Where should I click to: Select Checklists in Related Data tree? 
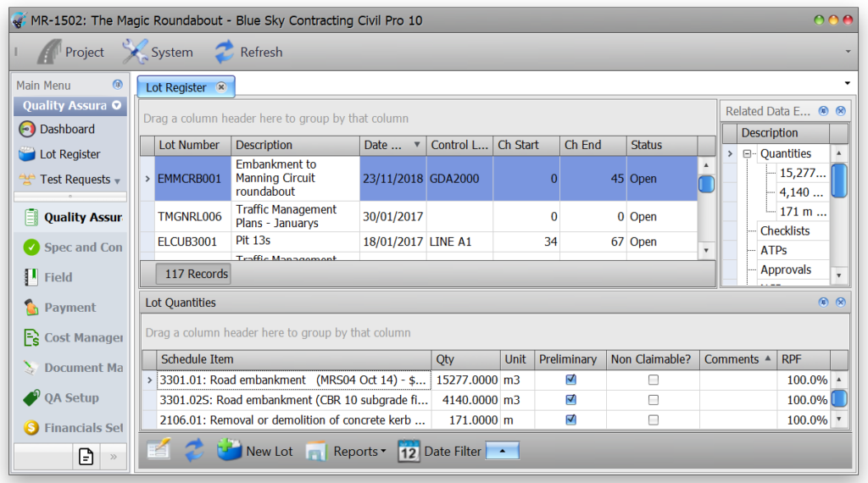pyautogui.click(x=784, y=230)
